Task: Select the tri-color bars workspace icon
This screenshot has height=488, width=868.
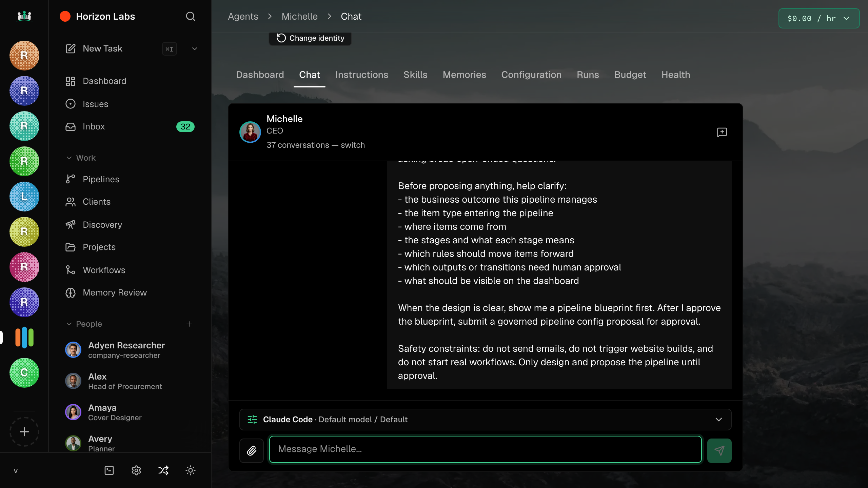Action: click(24, 338)
